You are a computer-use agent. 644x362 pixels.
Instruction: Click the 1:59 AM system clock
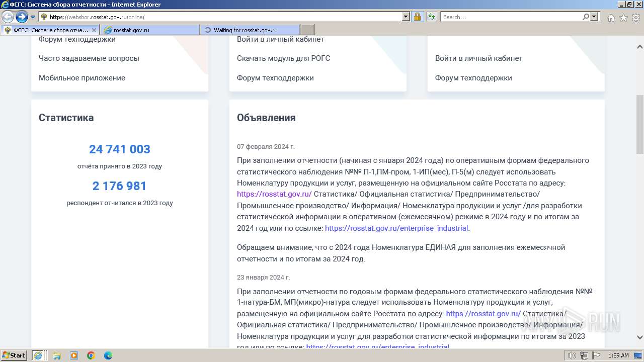[x=618, y=355]
